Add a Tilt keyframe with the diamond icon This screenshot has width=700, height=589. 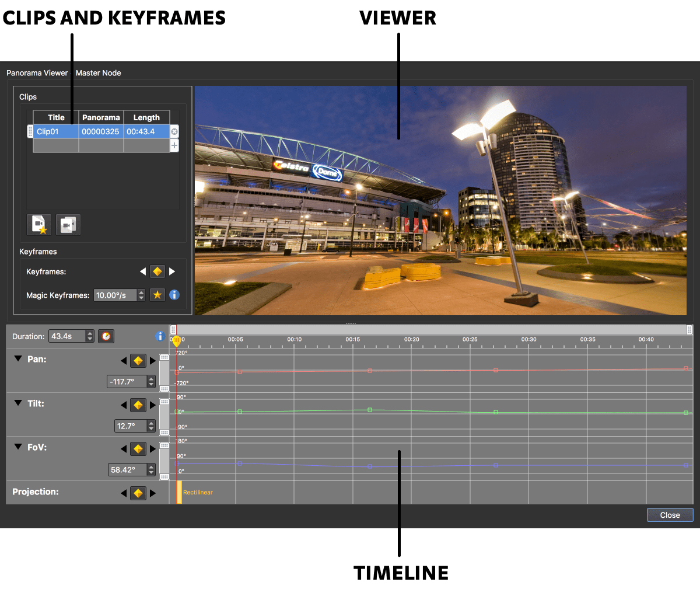138,405
